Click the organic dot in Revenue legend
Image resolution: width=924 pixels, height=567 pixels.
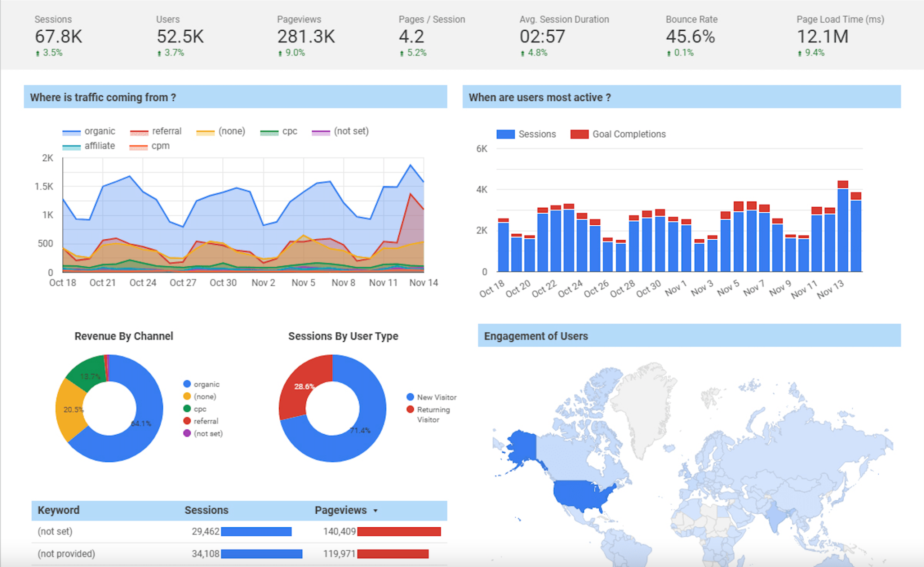(x=187, y=384)
